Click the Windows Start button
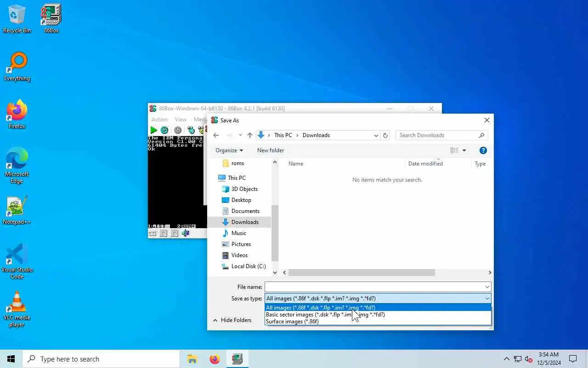Image resolution: width=588 pixels, height=368 pixels. click(11, 359)
